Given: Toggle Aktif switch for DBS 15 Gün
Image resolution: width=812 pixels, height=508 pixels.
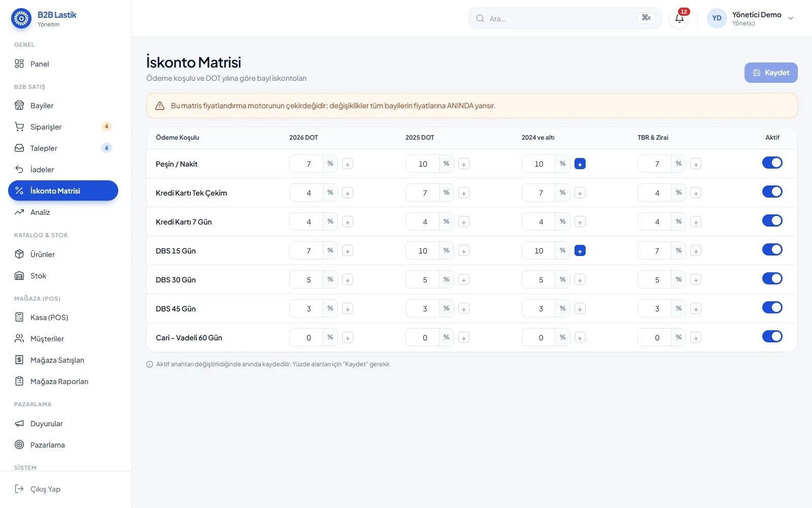Looking at the screenshot, I should (x=772, y=249).
